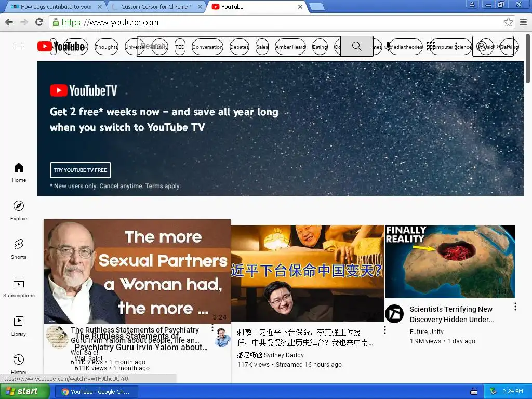
Task: Select the Media theories filter chip
Action: 405,47
